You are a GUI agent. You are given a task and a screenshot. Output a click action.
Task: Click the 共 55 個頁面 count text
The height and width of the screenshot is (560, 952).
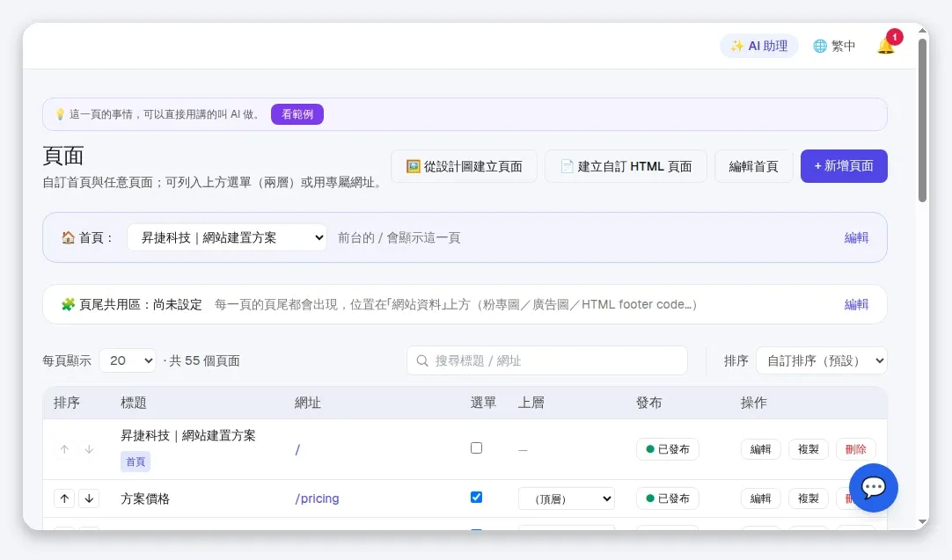click(x=205, y=361)
